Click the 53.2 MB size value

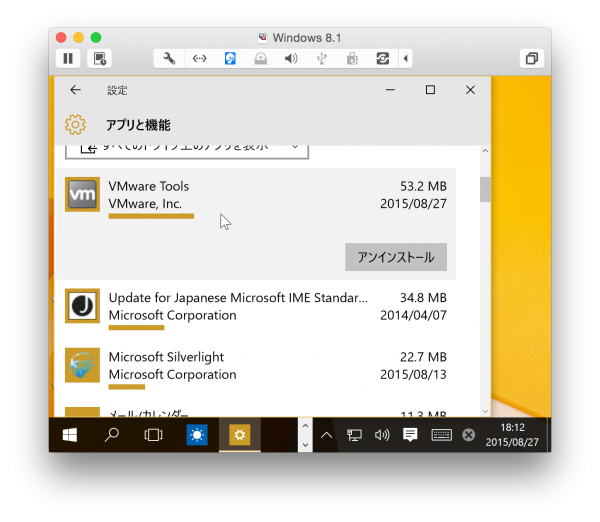[423, 186]
